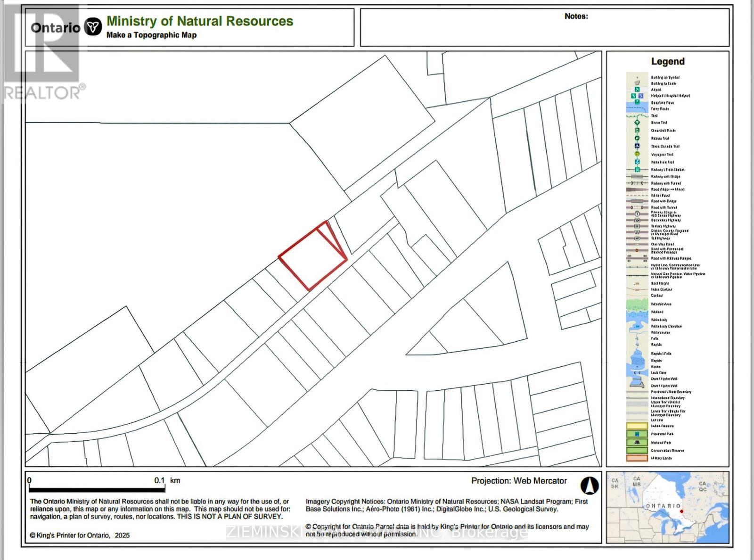The image size is (754, 560).
Task: Click the National Park legend symbol
Action: 637,443
